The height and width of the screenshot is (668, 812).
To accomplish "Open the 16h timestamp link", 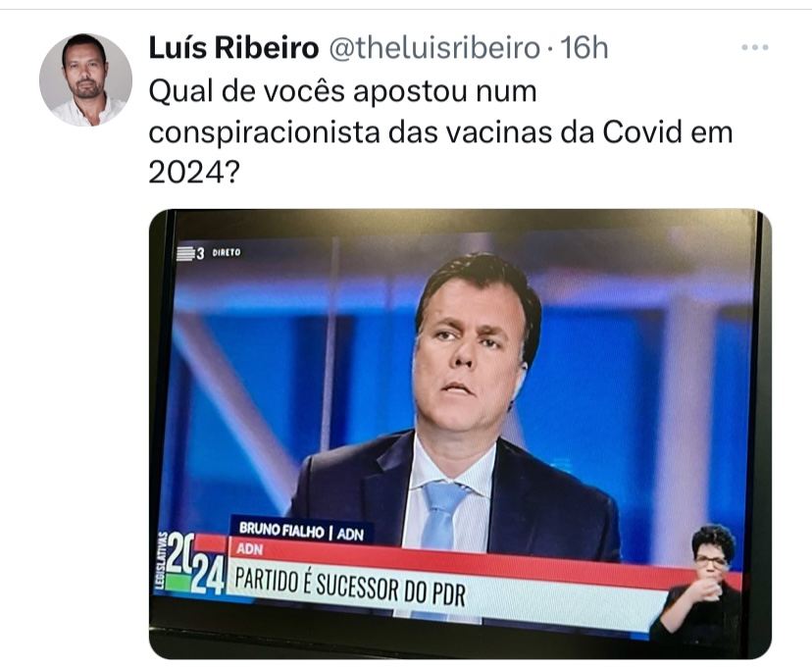I will coord(584,48).
